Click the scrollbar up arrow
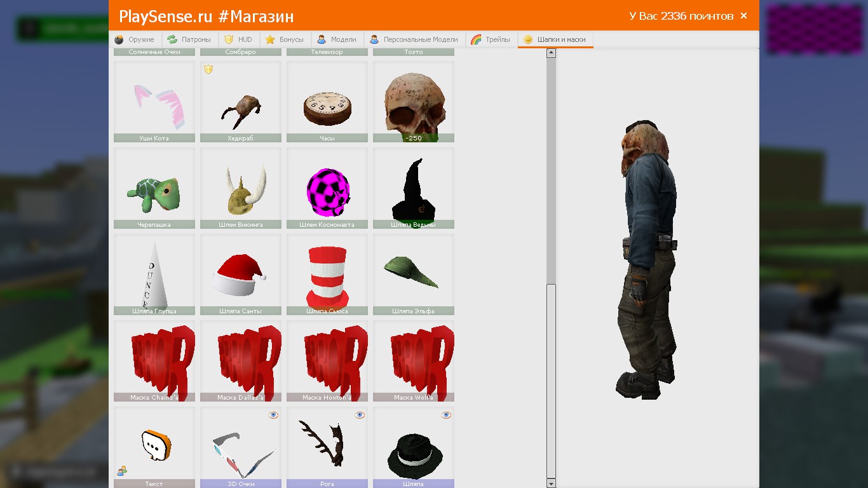Screen dimensions: 868x488 pyautogui.click(x=551, y=53)
